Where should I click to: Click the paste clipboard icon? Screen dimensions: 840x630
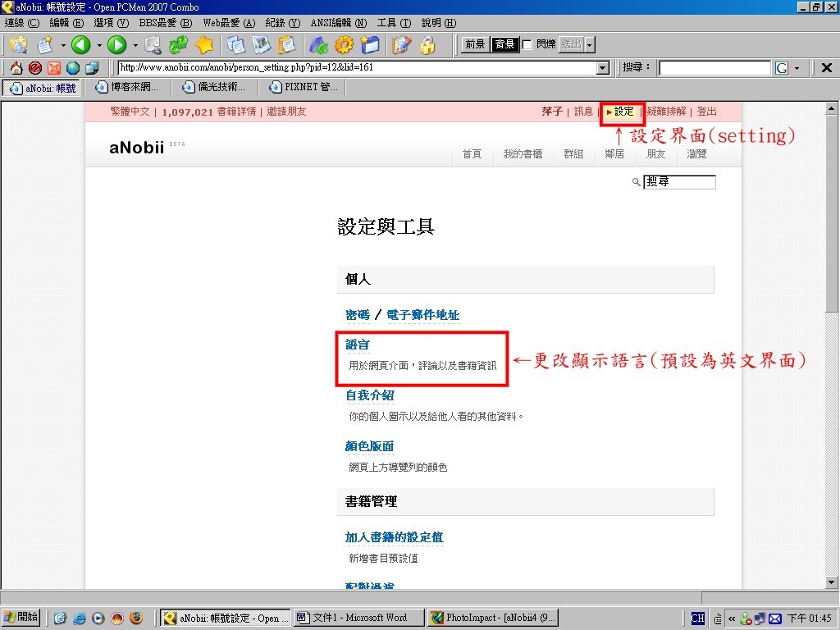[x=287, y=44]
